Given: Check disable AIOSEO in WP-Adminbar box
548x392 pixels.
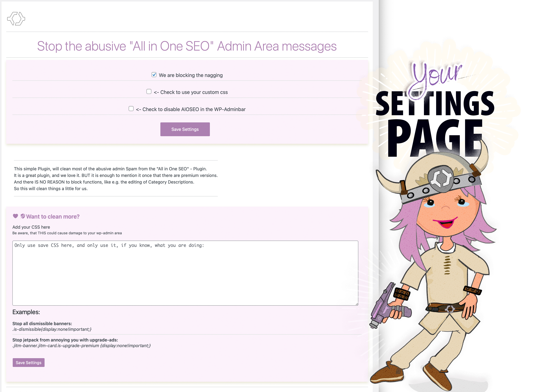Looking at the screenshot, I should pos(131,109).
